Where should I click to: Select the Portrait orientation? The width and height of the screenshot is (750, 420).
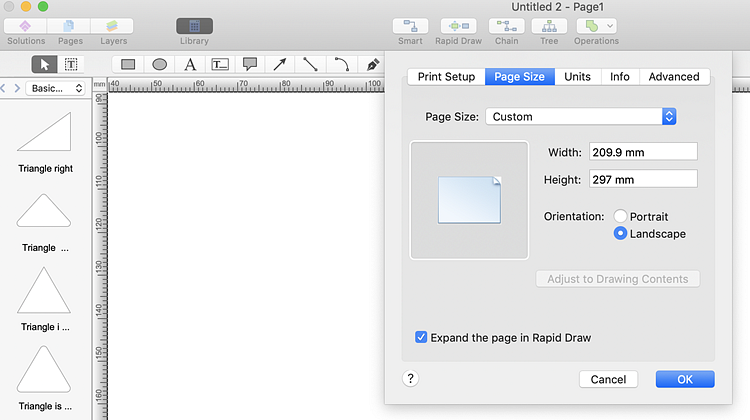(x=621, y=216)
